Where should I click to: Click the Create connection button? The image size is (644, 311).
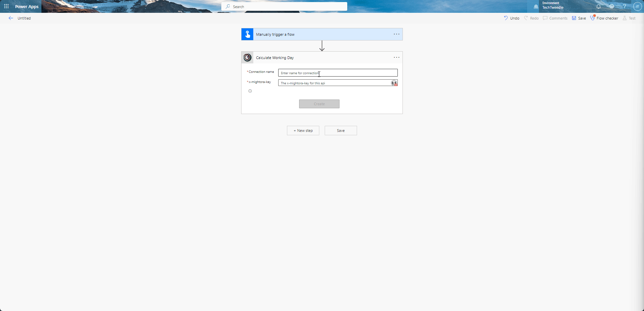319,104
